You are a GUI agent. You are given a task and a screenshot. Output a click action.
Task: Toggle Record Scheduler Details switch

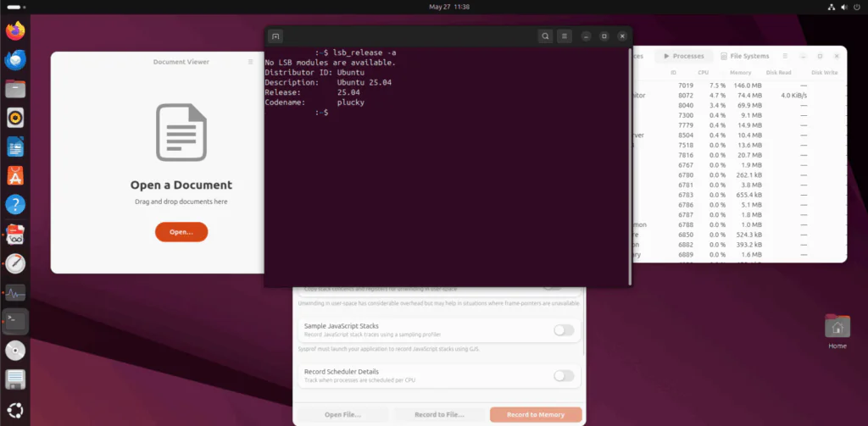(x=564, y=375)
